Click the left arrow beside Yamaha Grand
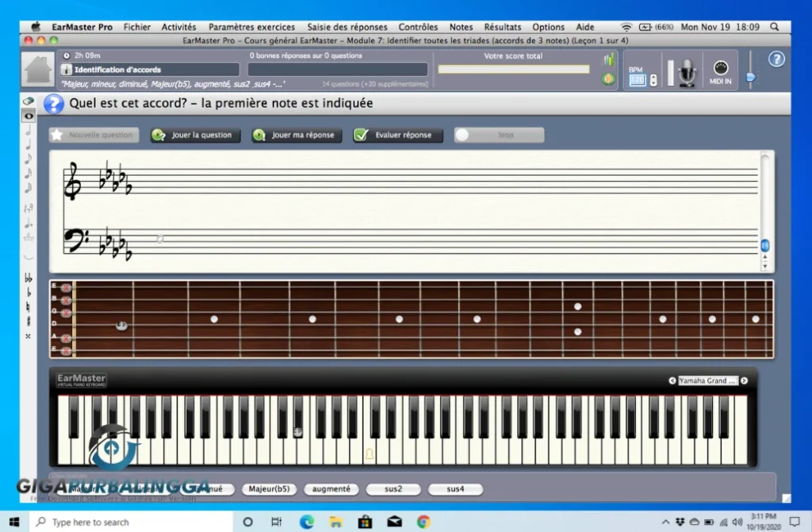 coord(672,381)
